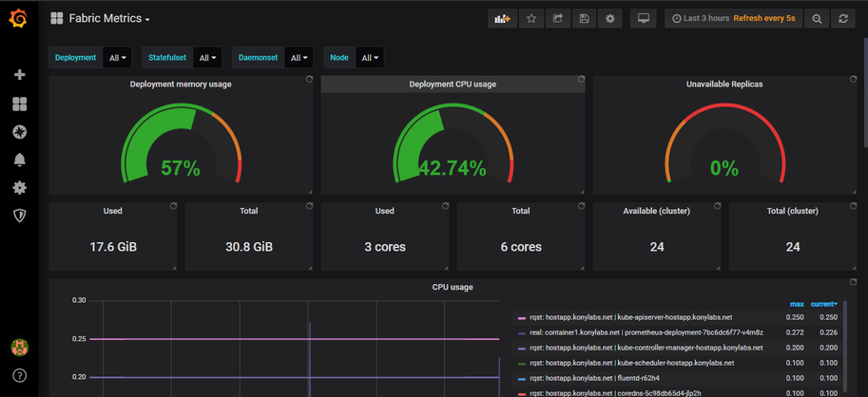Toggle kube-apiserver series via its pink legend swatch
Viewport: 868px width, 397px height.
[x=522, y=317]
